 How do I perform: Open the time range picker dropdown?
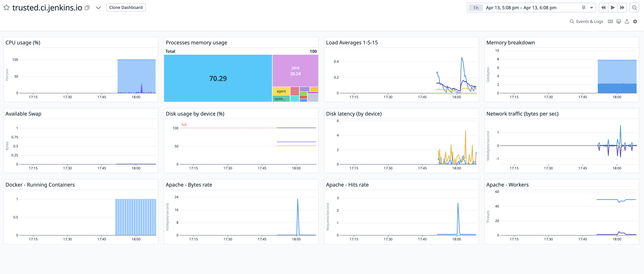pos(591,8)
